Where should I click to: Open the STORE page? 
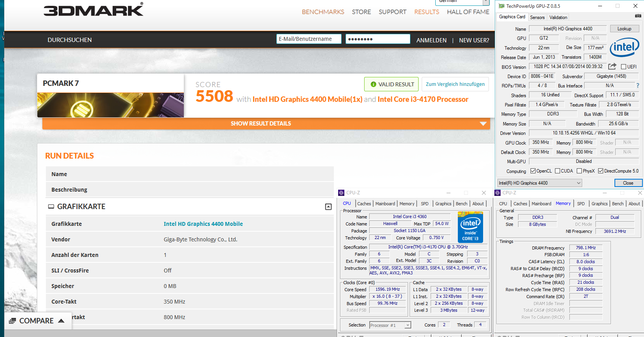click(361, 12)
